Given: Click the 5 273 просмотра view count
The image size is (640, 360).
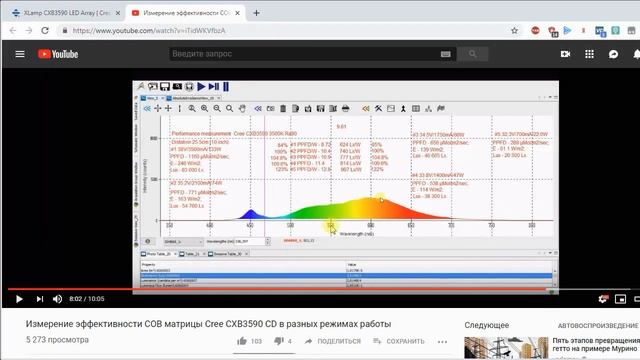Looking at the screenshot, I should tap(57, 340).
